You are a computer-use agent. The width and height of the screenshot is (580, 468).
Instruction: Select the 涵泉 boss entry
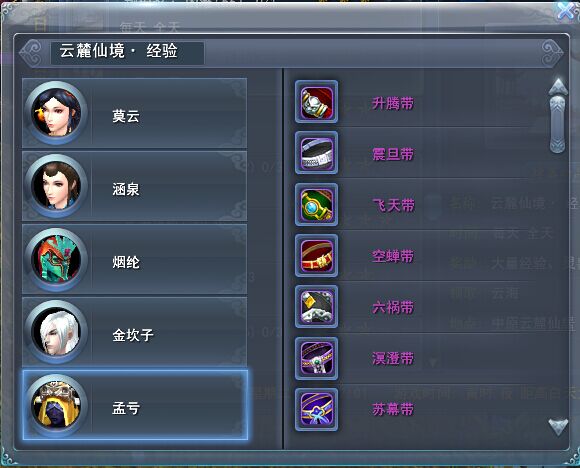135,186
